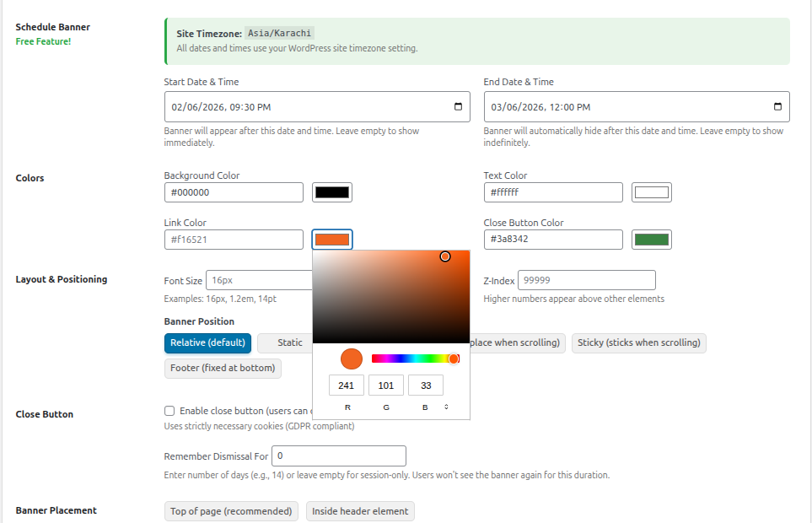Click the Close Button Color green swatch
Screen dimensions: 812x523
click(x=651, y=239)
